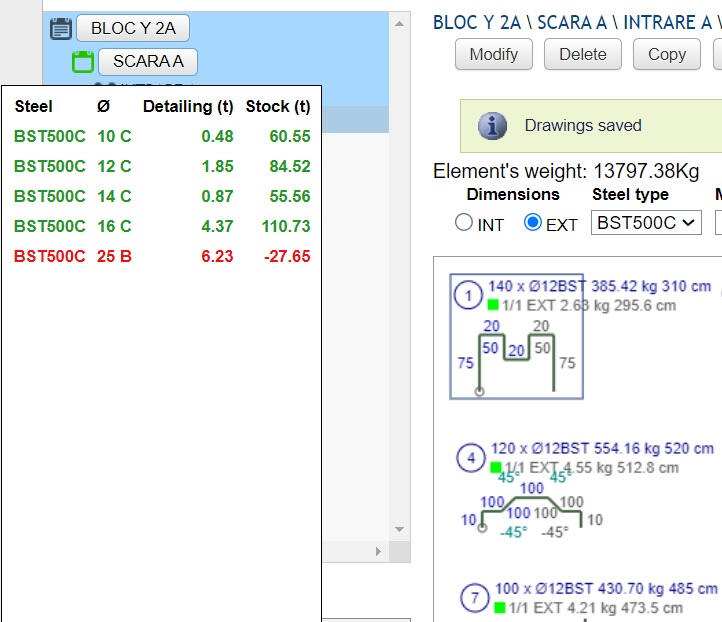This screenshot has height=622, width=722.
Task: Select the INT dimensions radio button
Action: pyautogui.click(x=464, y=223)
